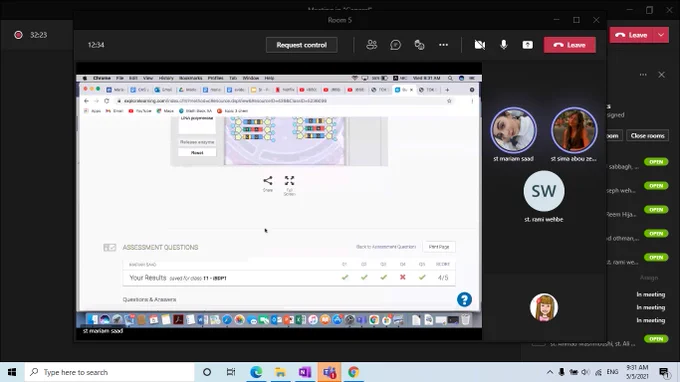Open the Bookmarks menu in mac menu bar
The height and width of the screenshot is (382, 680).
[191, 78]
